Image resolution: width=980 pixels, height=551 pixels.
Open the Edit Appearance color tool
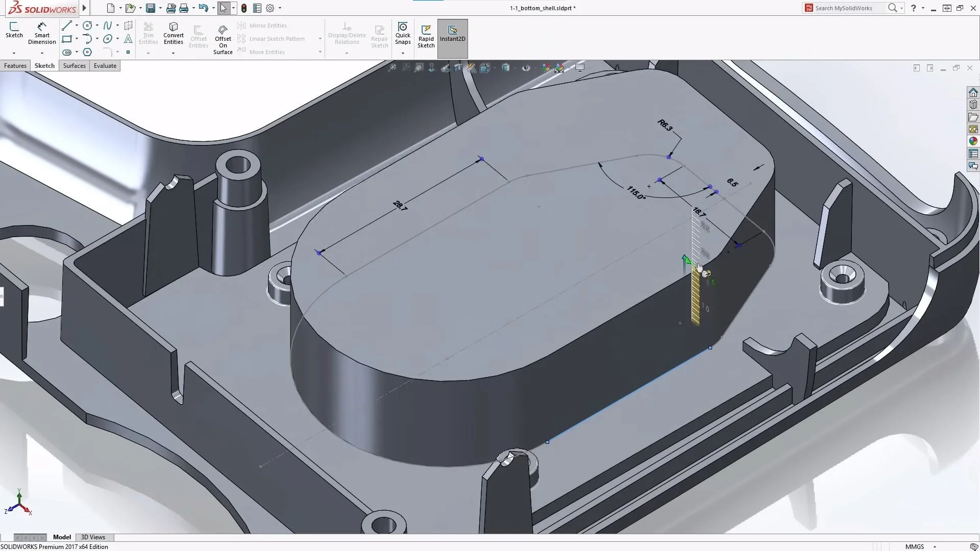point(546,67)
